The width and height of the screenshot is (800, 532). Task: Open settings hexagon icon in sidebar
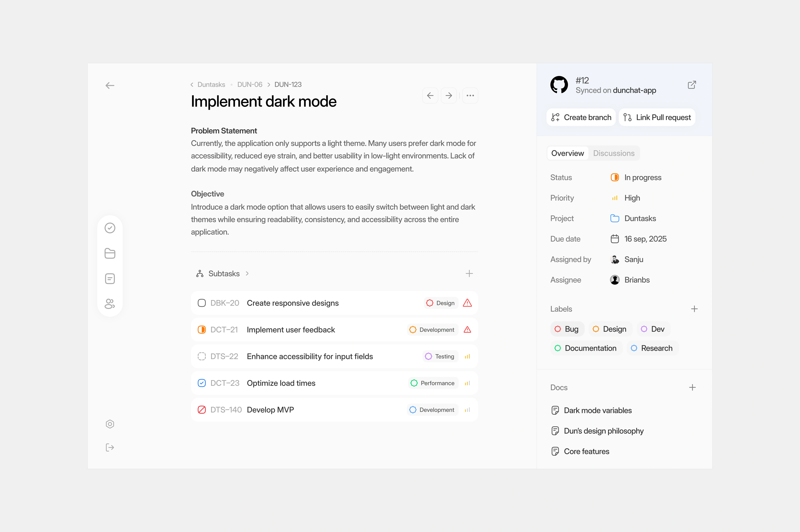tap(110, 424)
